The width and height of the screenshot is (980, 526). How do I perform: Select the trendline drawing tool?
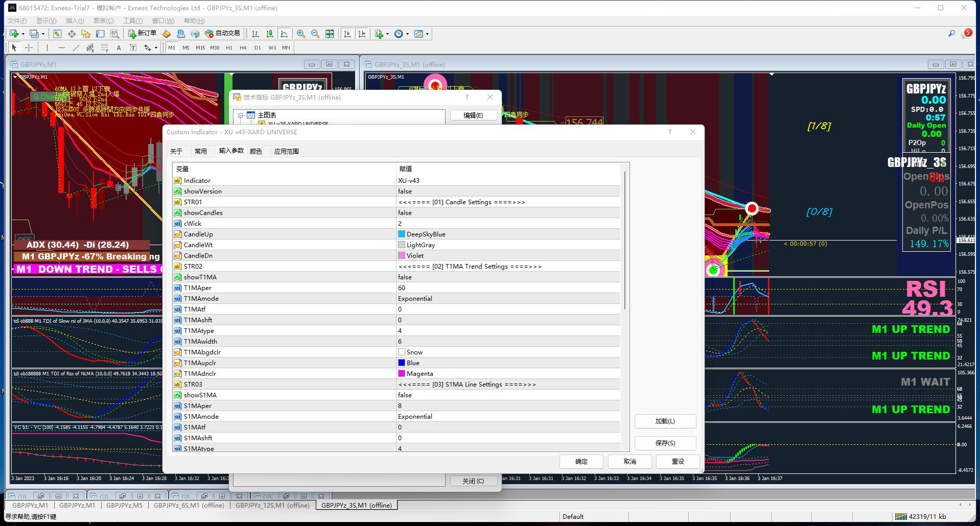point(76,47)
